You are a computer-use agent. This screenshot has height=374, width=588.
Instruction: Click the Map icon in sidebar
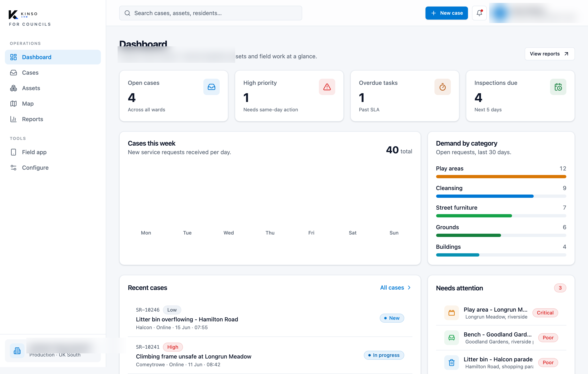(13, 104)
